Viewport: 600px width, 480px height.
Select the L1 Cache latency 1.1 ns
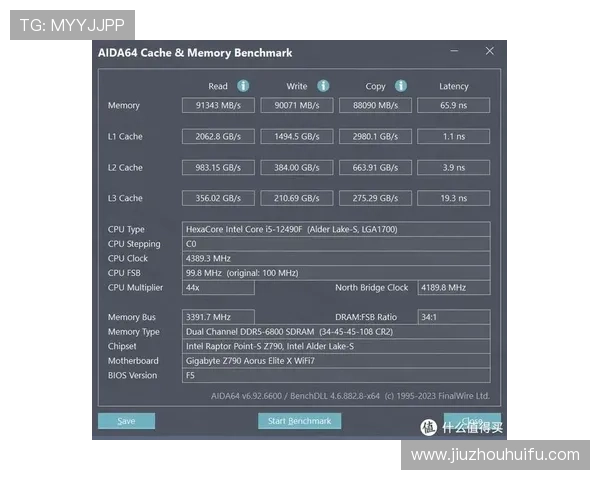pyautogui.click(x=453, y=136)
